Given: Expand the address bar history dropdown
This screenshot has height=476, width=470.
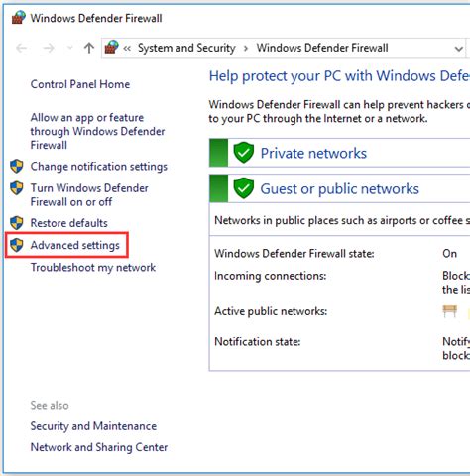Looking at the screenshot, I should pyautogui.click(x=458, y=49).
